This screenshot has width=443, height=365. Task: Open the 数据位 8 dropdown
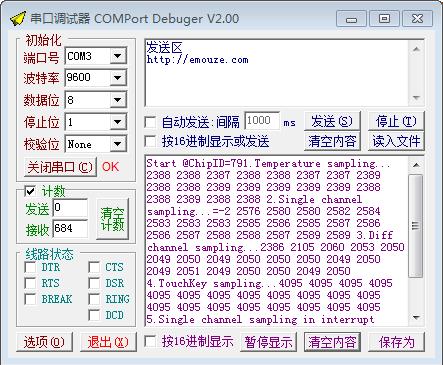[118, 100]
